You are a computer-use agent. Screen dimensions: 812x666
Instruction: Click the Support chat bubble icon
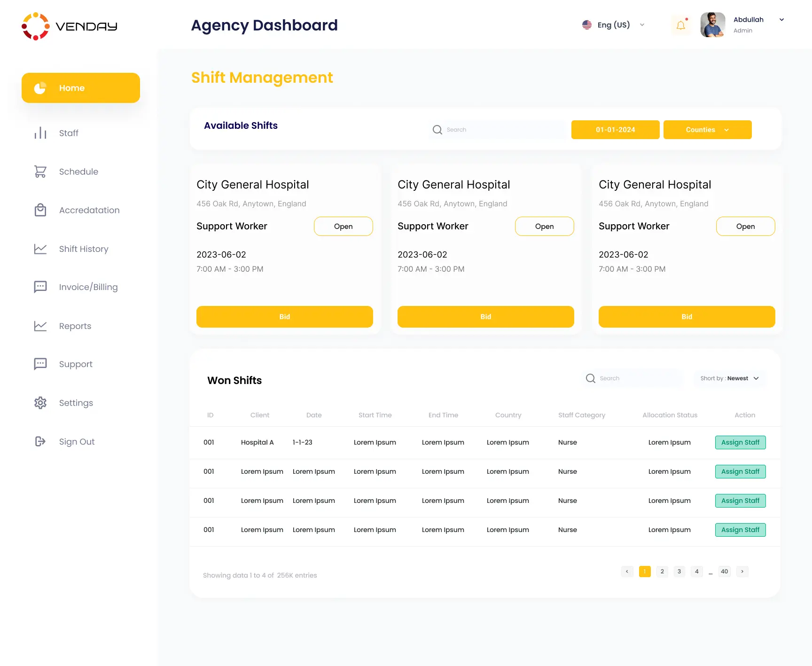coord(40,364)
